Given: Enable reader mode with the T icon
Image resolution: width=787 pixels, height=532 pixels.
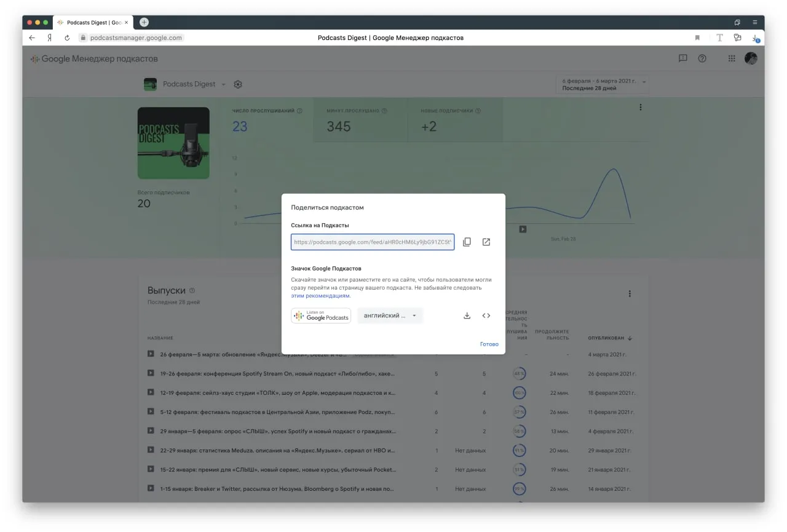Looking at the screenshot, I should pyautogui.click(x=719, y=38).
